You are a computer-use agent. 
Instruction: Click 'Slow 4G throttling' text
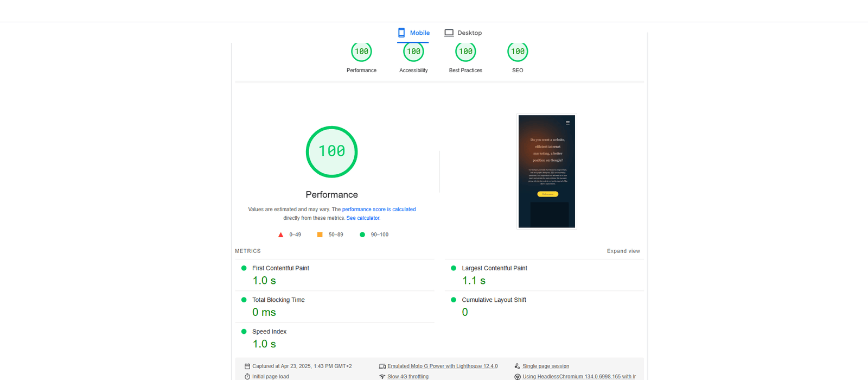[x=408, y=377]
